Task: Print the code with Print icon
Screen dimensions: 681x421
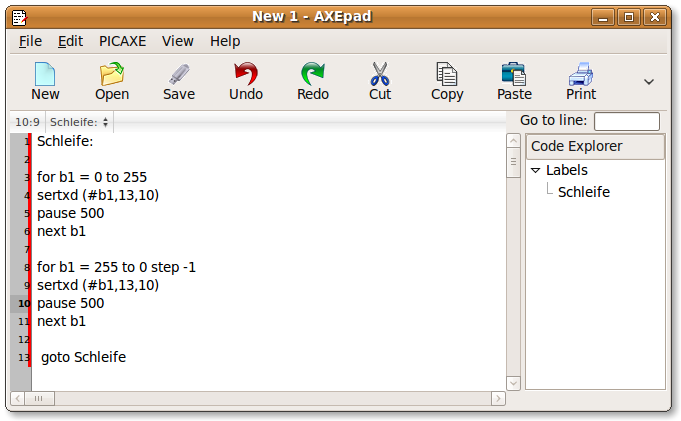Action: click(x=581, y=81)
